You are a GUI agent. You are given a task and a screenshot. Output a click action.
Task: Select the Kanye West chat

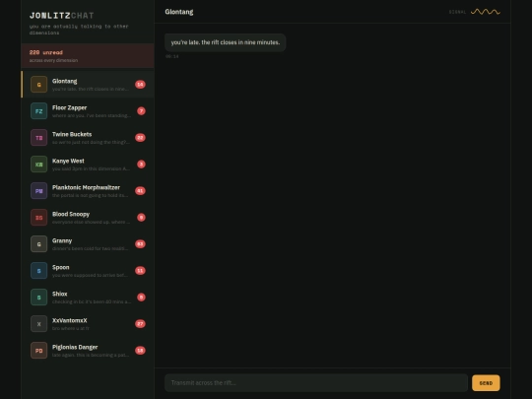88,165
